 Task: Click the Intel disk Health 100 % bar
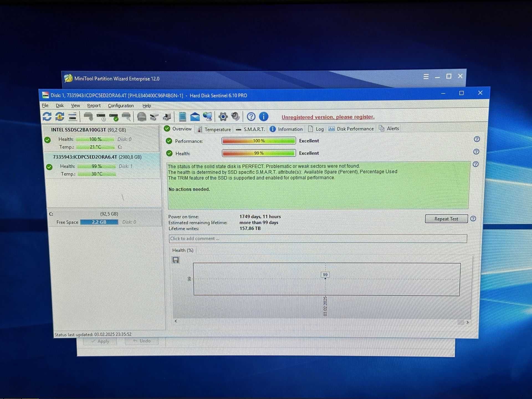coord(95,139)
